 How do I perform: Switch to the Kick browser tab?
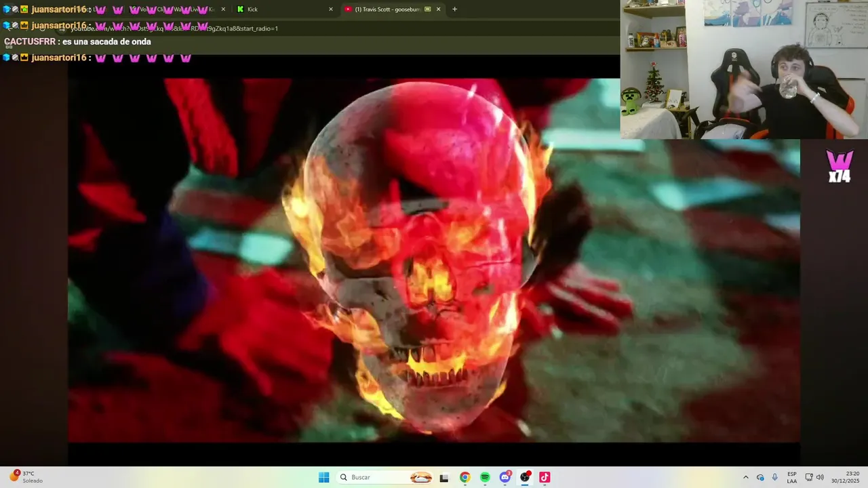(283, 9)
